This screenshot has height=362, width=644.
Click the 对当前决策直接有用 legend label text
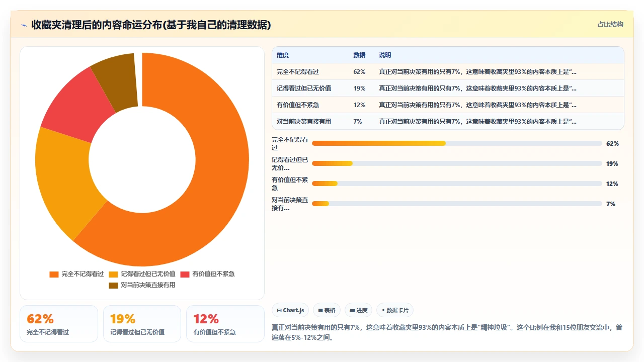(x=148, y=285)
